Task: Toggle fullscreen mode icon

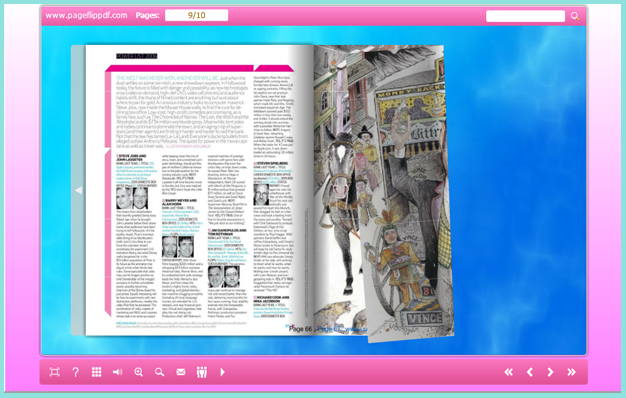Action: [54, 372]
